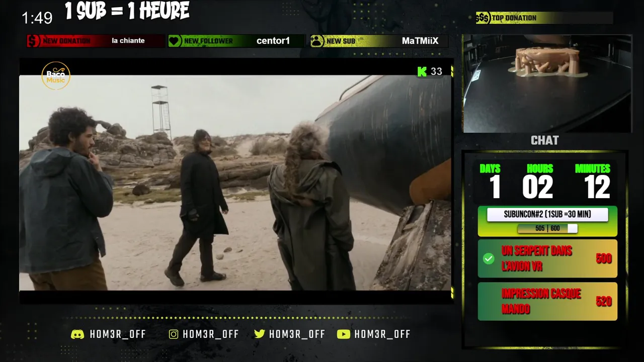The image size is (644, 362).
Task: Click the 520 goal value
Action: (x=604, y=302)
